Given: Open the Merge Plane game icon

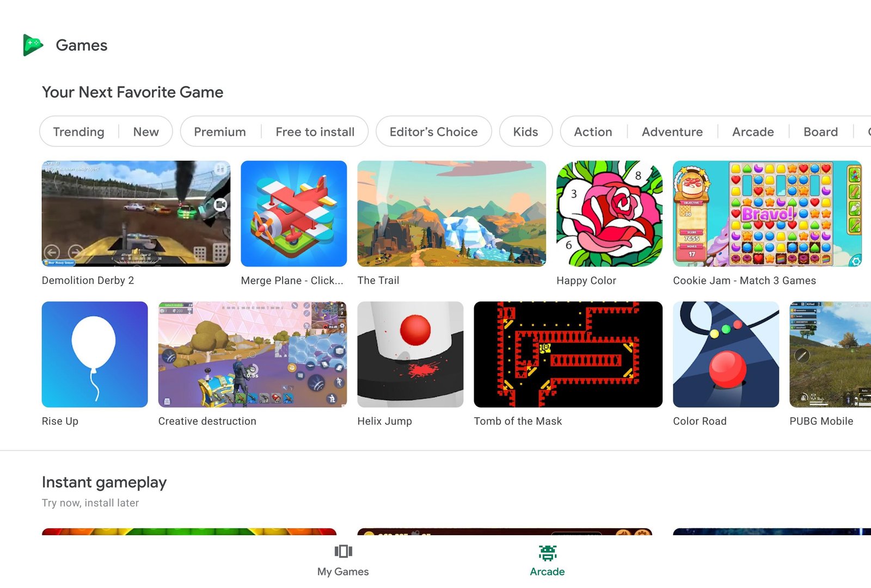Looking at the screenshot, I should 294,213.
